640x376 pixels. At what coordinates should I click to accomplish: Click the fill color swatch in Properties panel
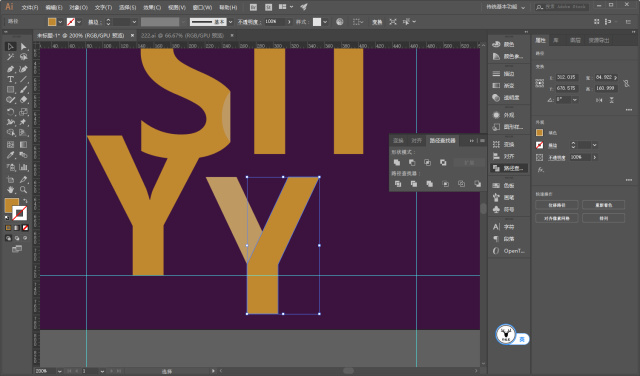tap(540, 133)
